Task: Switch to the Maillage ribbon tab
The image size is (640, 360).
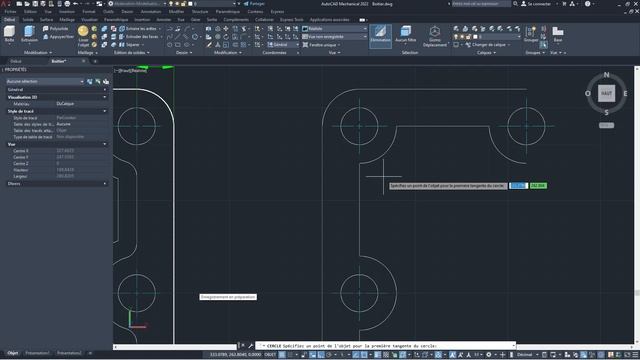Action: (67, 20)
